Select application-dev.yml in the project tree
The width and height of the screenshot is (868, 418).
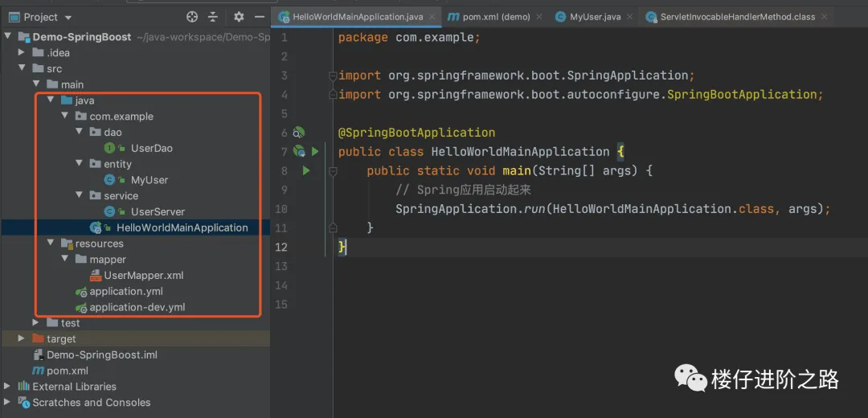coord(137,307)
